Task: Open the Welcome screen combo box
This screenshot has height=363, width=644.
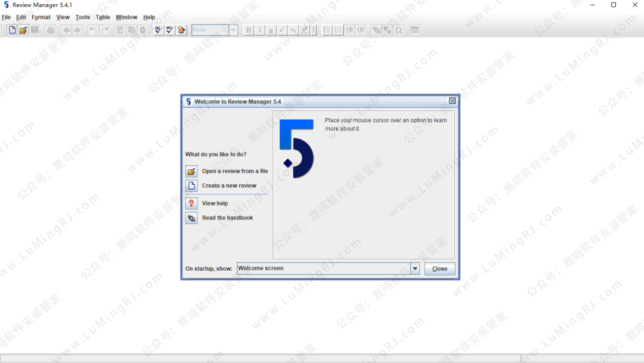Action: (x=323, y=269)
